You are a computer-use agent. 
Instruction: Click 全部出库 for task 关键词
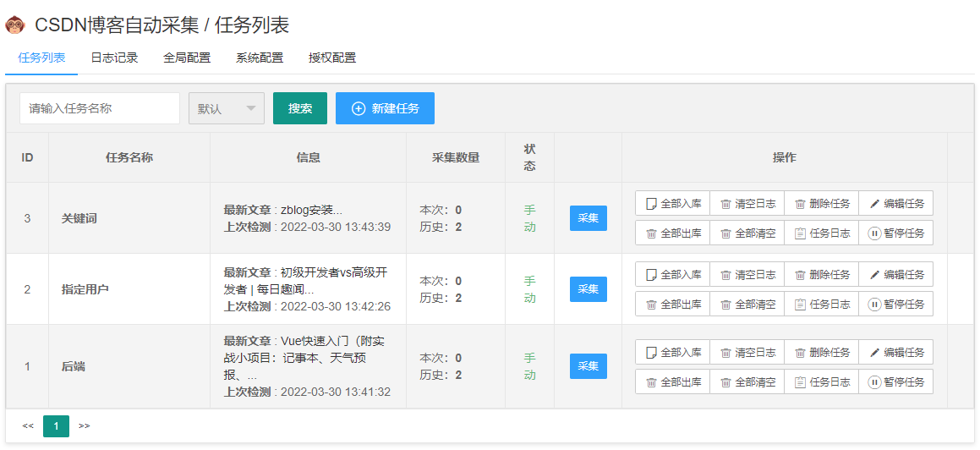point(672,233)
